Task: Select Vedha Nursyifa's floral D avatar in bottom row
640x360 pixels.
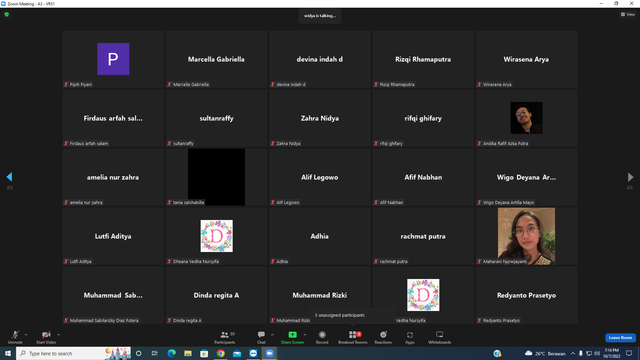Action: (423, 295)
